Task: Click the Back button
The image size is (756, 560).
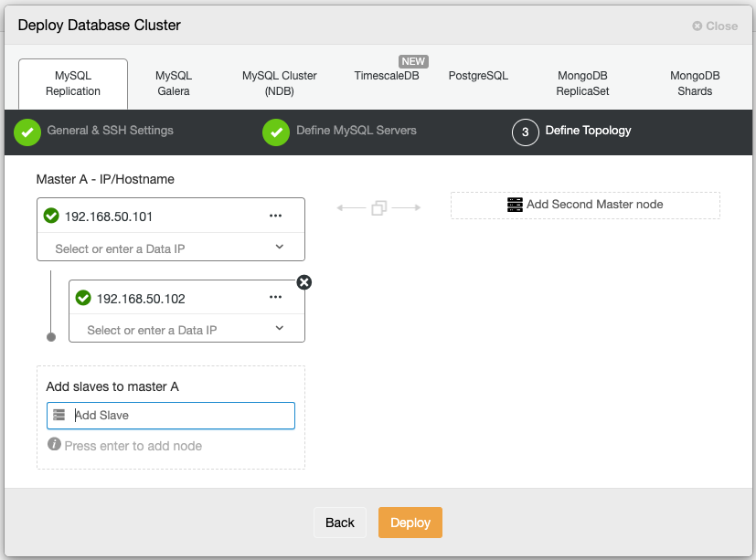Action: [340, 523]
